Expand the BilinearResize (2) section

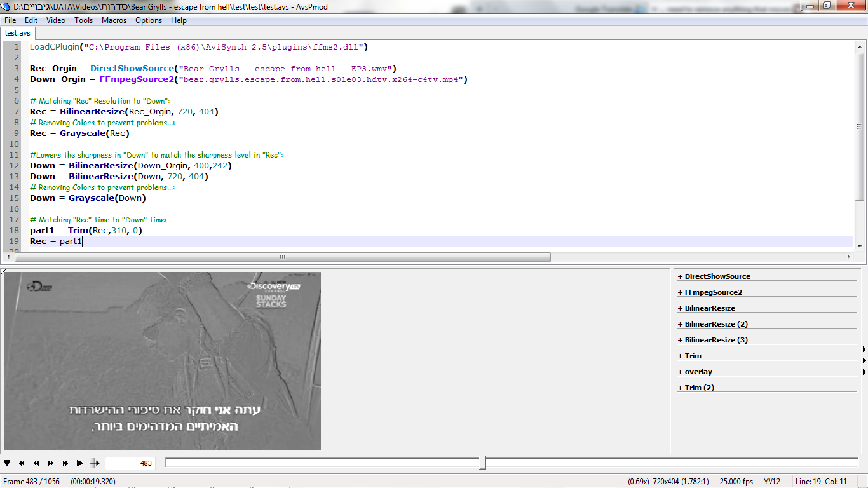tap(712, 324)
